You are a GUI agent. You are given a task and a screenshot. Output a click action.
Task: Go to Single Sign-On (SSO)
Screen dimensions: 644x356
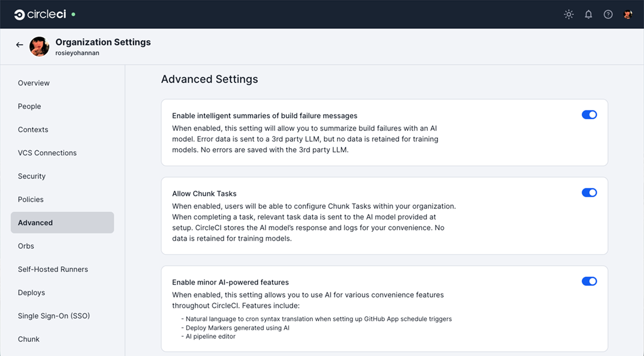[x=54, y=316]
